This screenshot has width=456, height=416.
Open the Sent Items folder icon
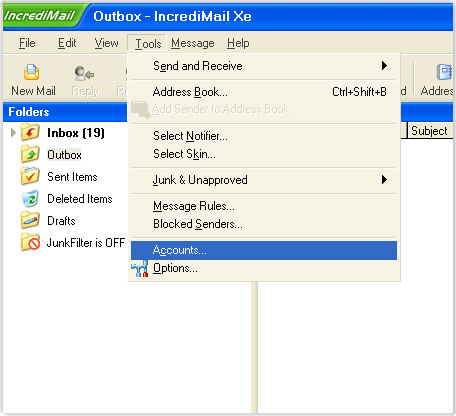click(x=30, y=176)
